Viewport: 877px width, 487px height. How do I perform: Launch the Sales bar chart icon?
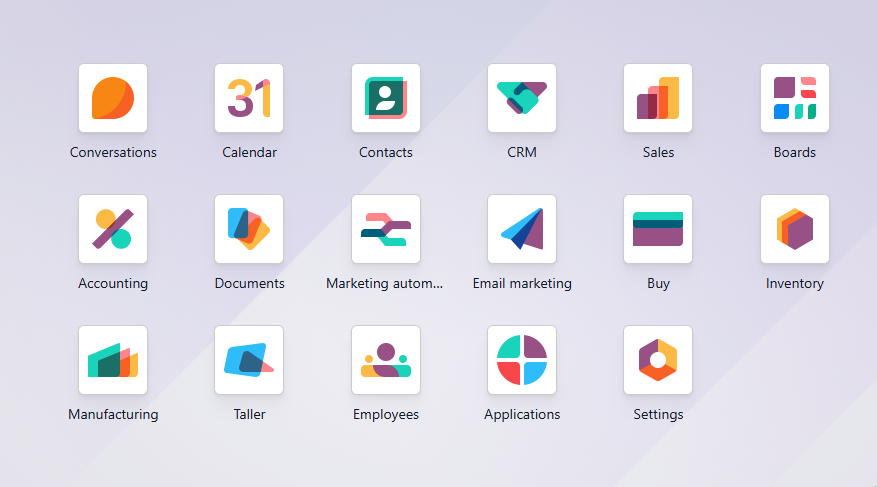658,98
